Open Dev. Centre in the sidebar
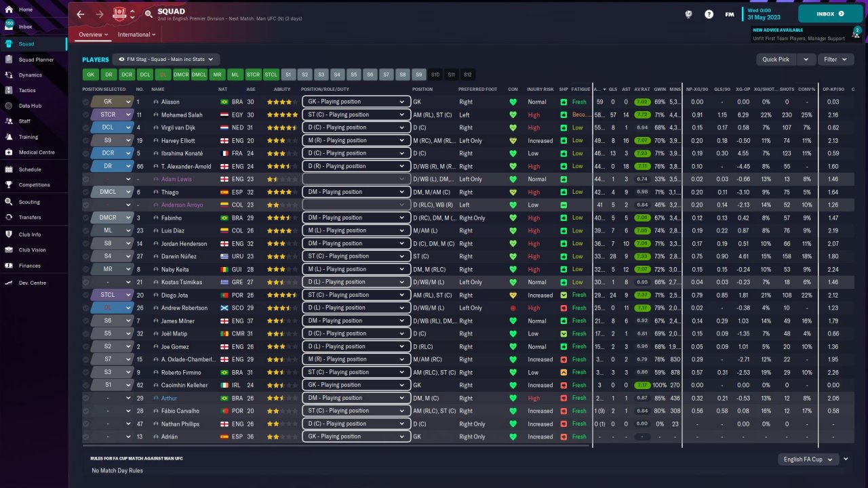 coord(33,283)
